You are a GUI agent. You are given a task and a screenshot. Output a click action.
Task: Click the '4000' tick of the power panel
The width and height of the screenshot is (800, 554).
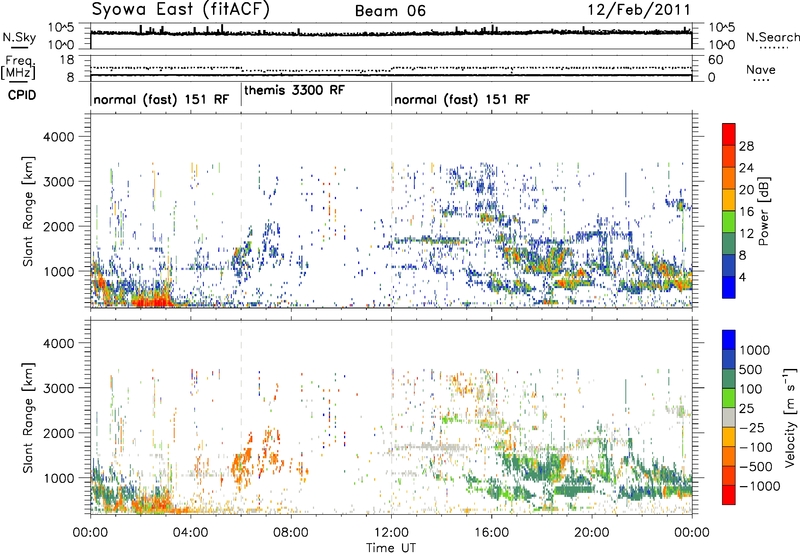point(58,137)
